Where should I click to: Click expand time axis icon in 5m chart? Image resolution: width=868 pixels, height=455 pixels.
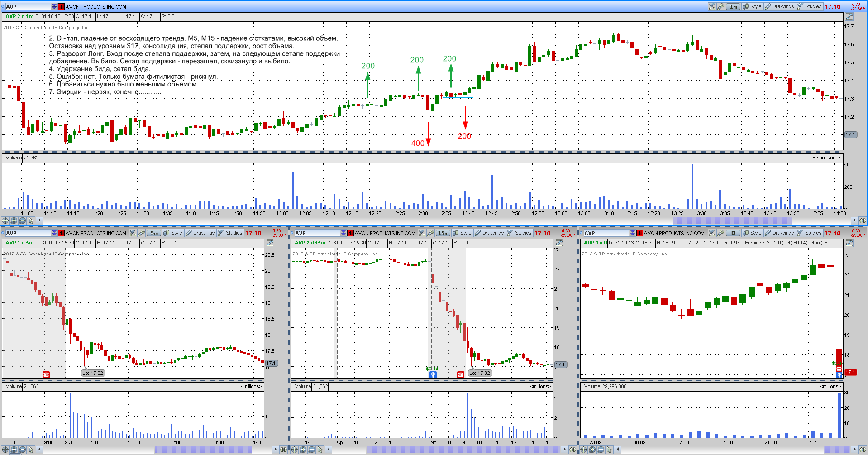283,450
